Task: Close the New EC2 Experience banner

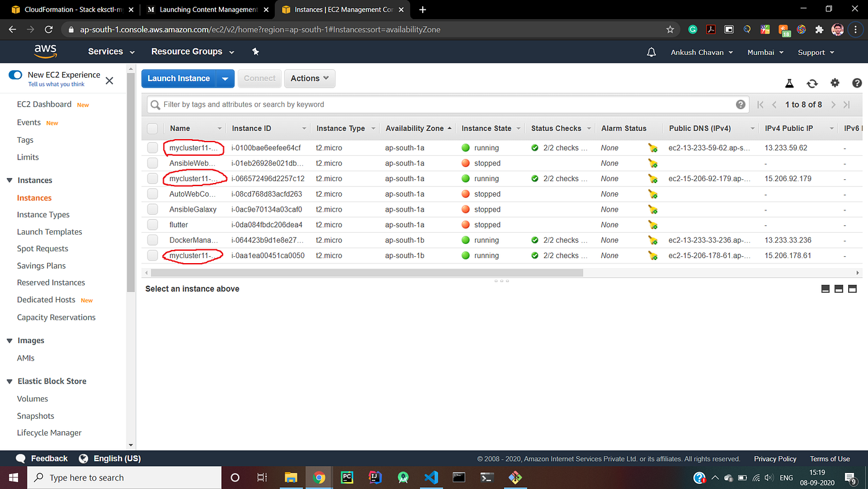Action: pyautogui.click(x=110, y=81)
